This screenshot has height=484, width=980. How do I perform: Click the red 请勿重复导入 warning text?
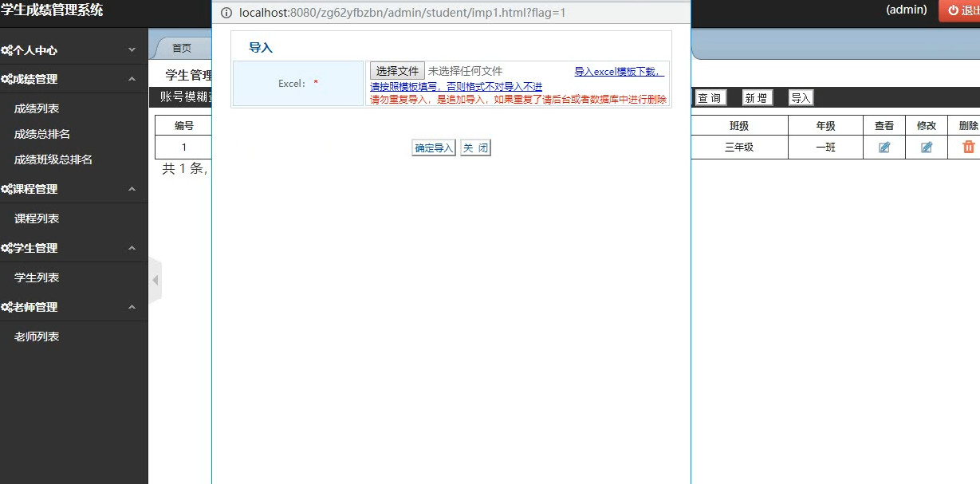pyautogui.click(x=518, y=100)
